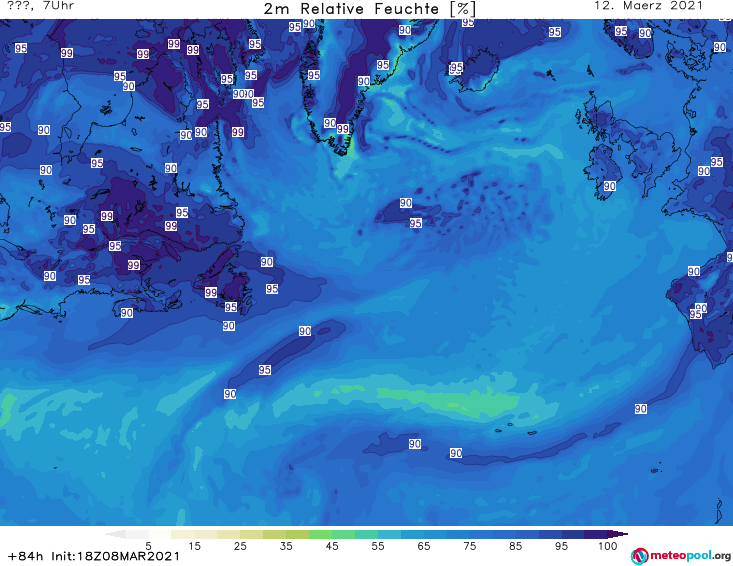Click the '99' contour label at Greenland's southern tip
Image resolution: width=733 pixels, height=566 pixels.
(343, 129)
